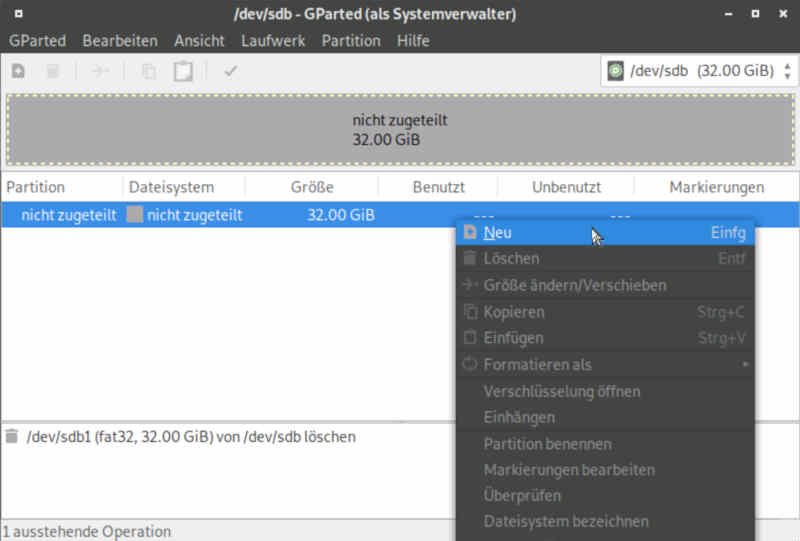Click the copy icon beside Kopieren

coord(470,311)
